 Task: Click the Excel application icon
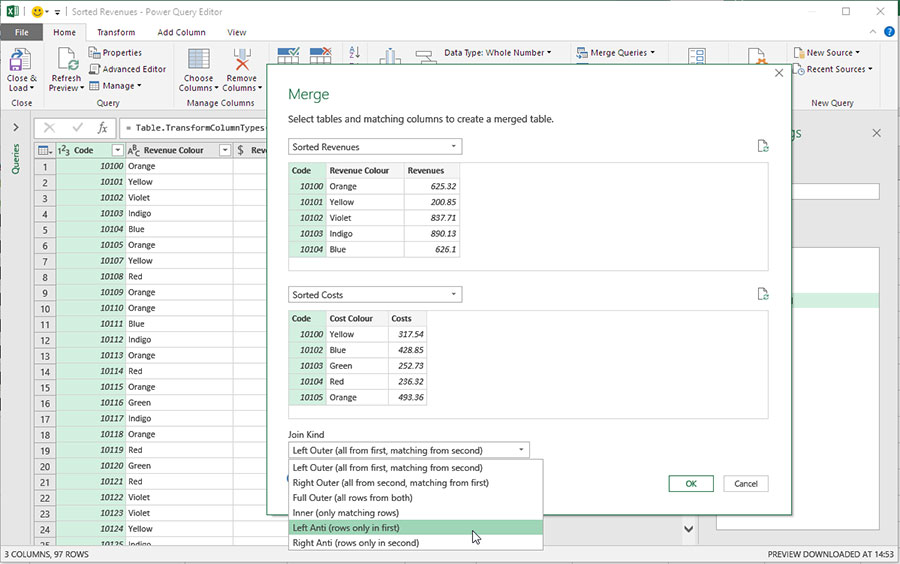[12, 11]
